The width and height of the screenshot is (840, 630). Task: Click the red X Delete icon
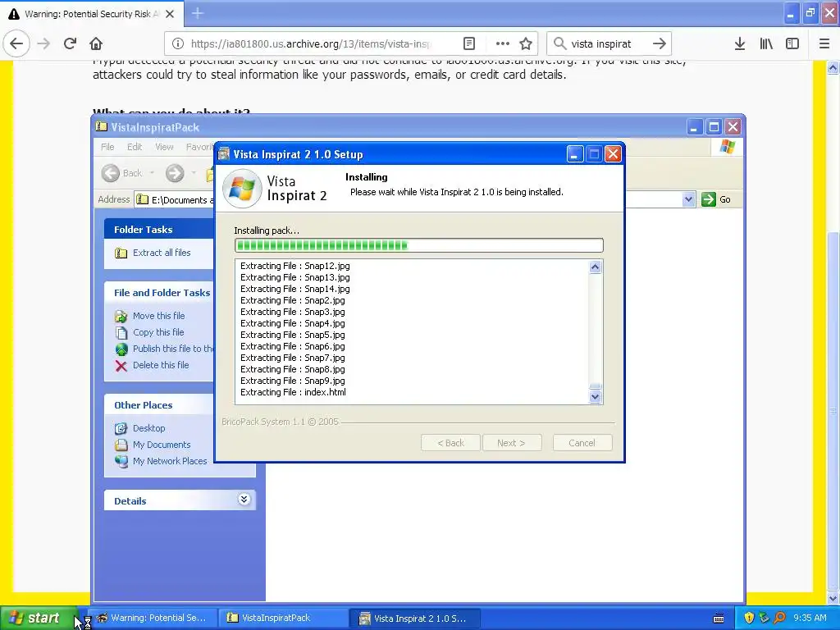click(x=121, y=366)
